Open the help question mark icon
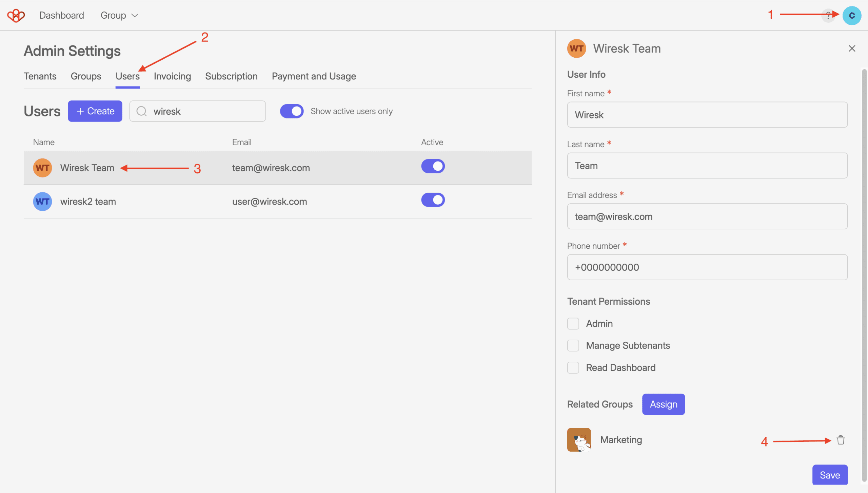Viewport: 868px width, 493px height. [828, 15]
